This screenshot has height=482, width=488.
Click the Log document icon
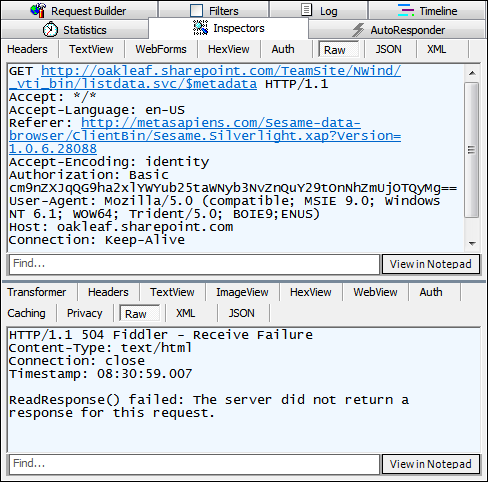(306, 10)
